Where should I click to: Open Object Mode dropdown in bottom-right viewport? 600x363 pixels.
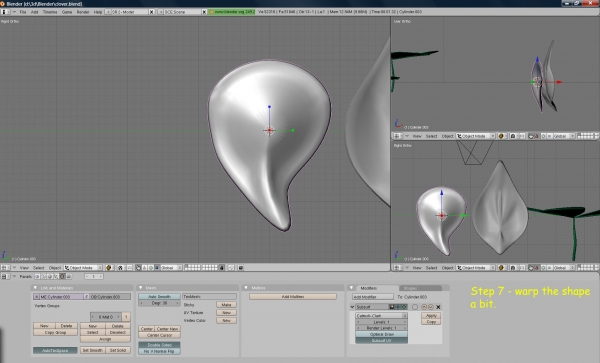point(476,268)
